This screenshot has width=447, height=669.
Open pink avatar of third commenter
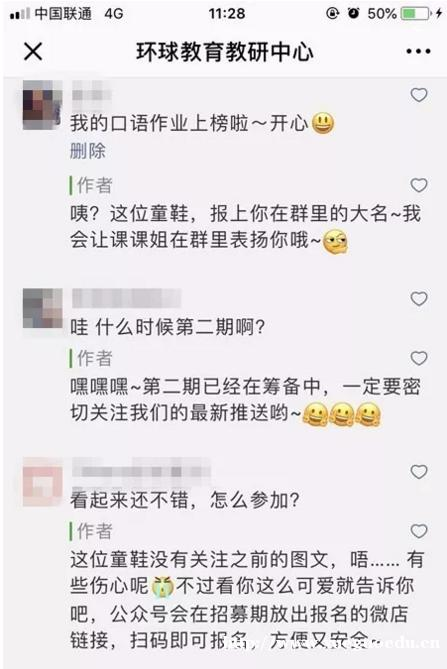pyautogui.click(x=42, y=482)
